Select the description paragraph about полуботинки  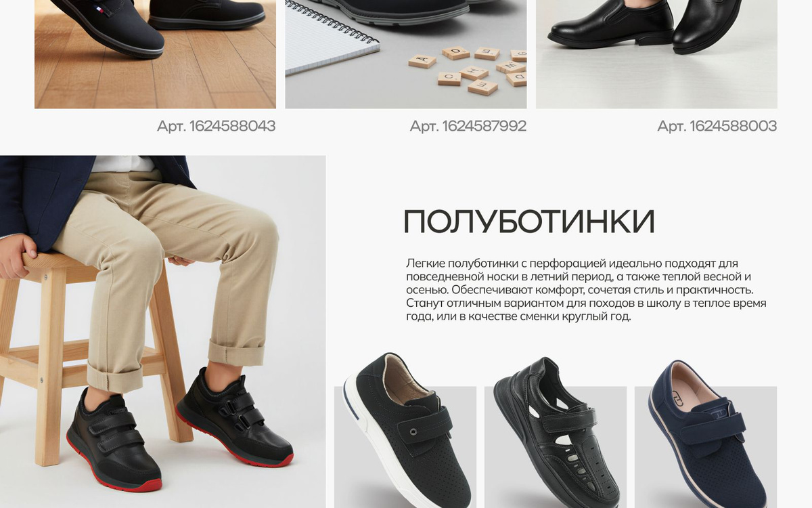pos(586,290)
